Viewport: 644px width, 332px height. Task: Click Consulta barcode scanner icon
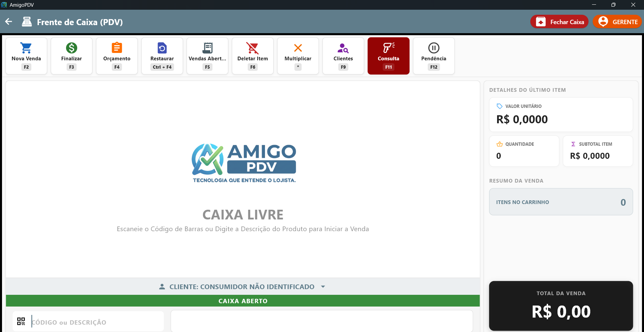click(x=388, y=48)
